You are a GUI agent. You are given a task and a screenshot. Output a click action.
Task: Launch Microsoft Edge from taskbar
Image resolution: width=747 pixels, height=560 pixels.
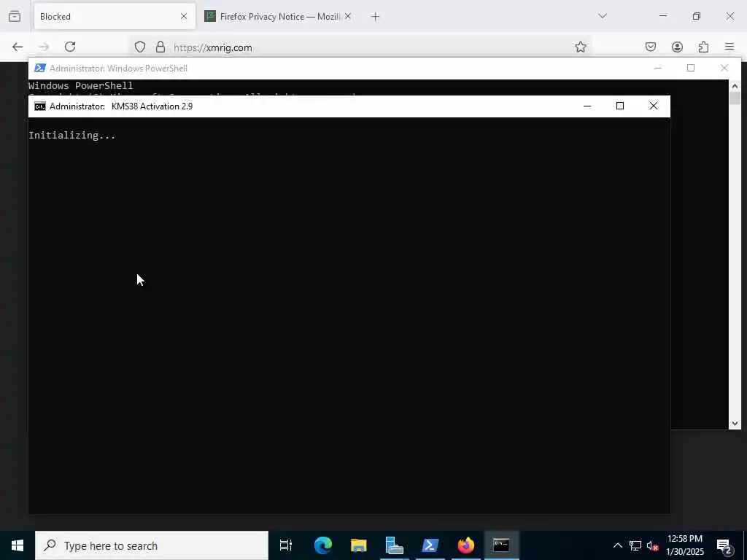coord(322,545)
